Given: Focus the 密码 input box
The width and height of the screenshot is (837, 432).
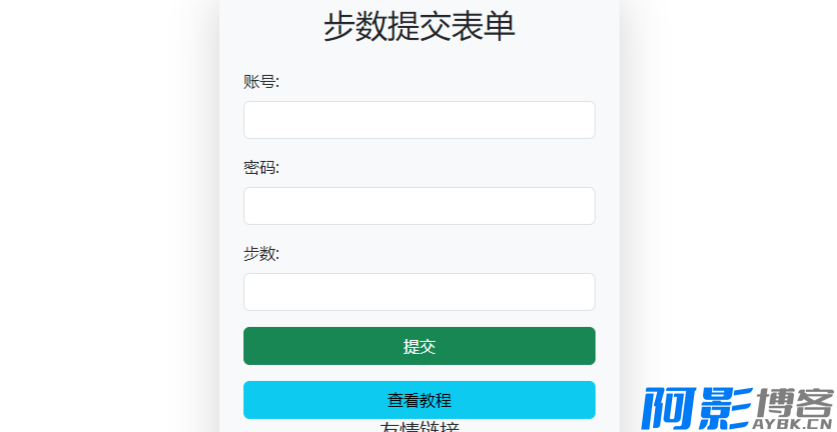Looking at the screenshot, I should coord(419,206).
